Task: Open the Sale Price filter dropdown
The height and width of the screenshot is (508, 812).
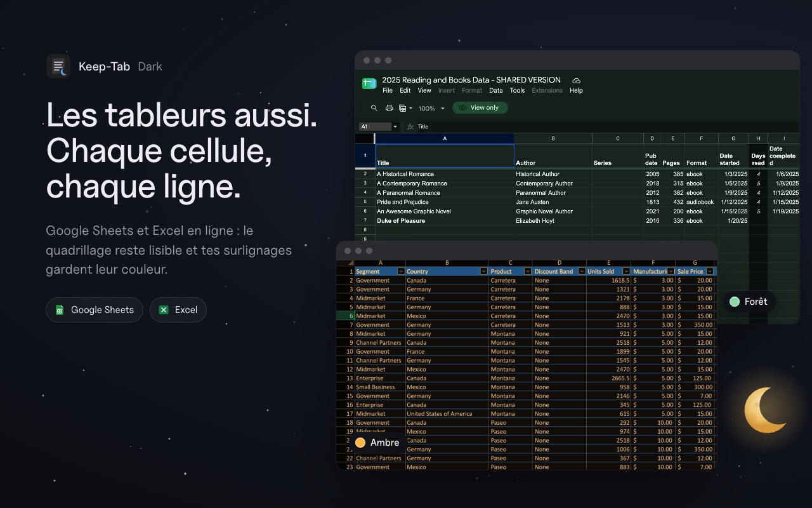Action: [710, 271]
